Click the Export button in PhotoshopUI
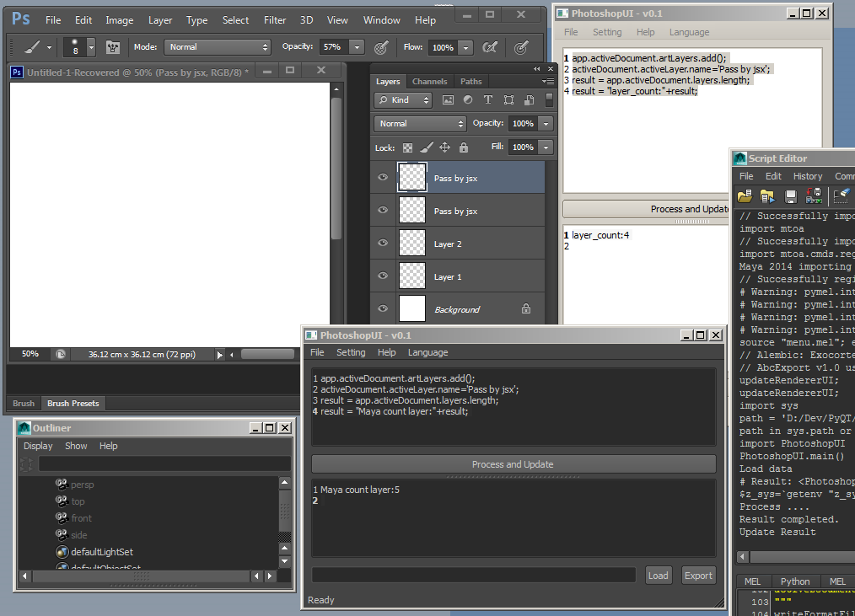This screenshot has width=855, height=616. pyautogui.click(x=698, y=576)
